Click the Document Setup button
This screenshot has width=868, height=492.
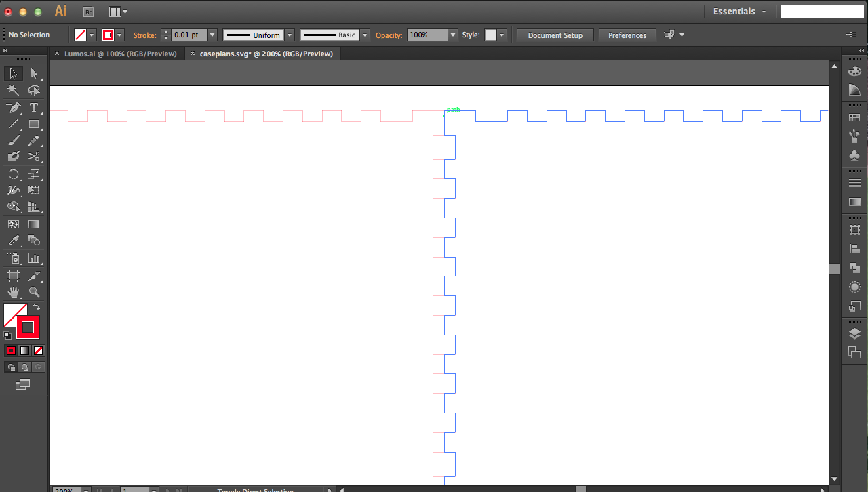[x=555, y=35]
